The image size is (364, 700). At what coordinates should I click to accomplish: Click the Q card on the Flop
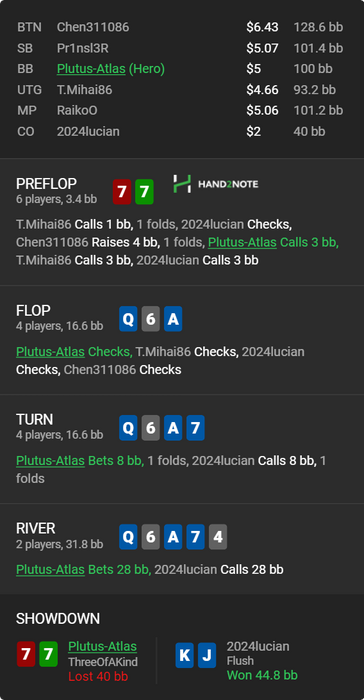coord(128,319)
